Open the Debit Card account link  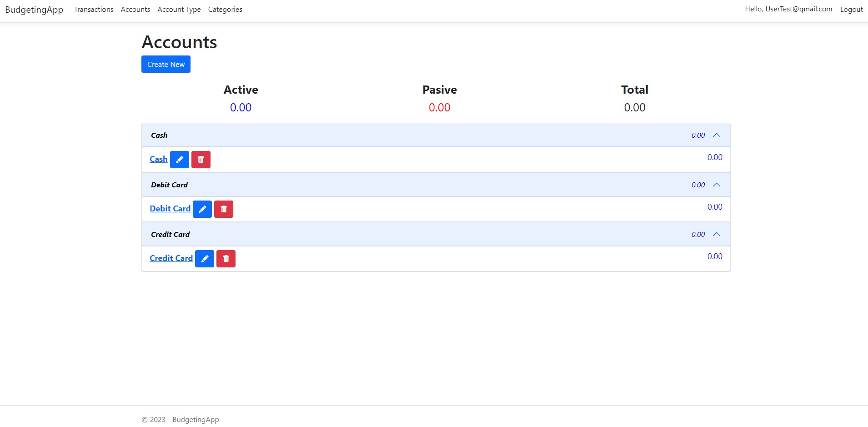(170, 208)
